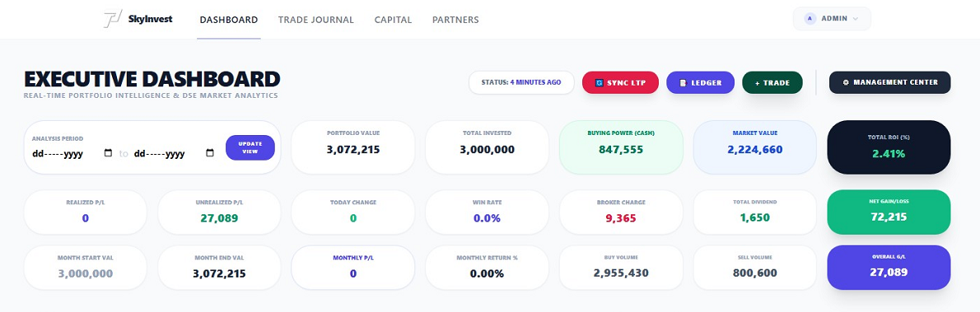Open the PARTNERS tab

click(x=455, y=20)
